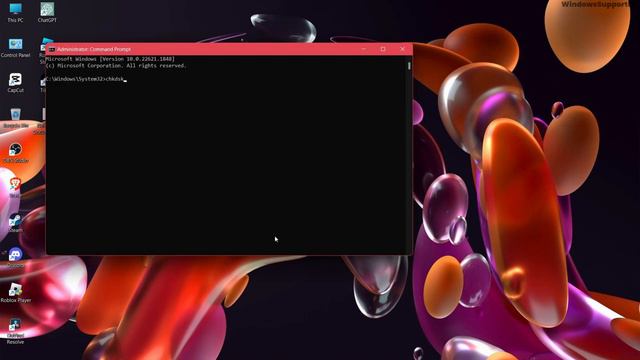Image resolution: width=640 pixels, height=360 pixels.
Task: Launch CapCut from the desktop
Action: 16,82
